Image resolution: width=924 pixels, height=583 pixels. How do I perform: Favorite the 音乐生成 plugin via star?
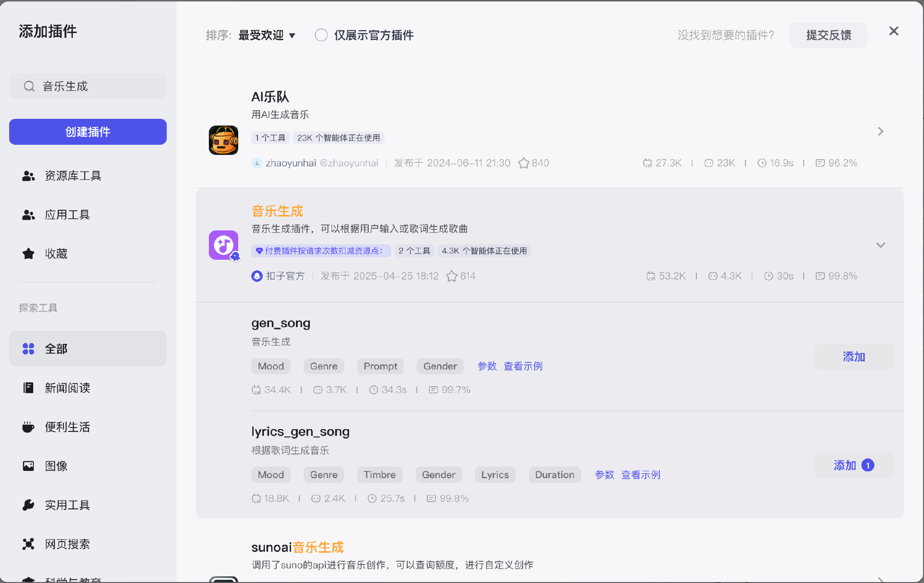pos(451,276)
